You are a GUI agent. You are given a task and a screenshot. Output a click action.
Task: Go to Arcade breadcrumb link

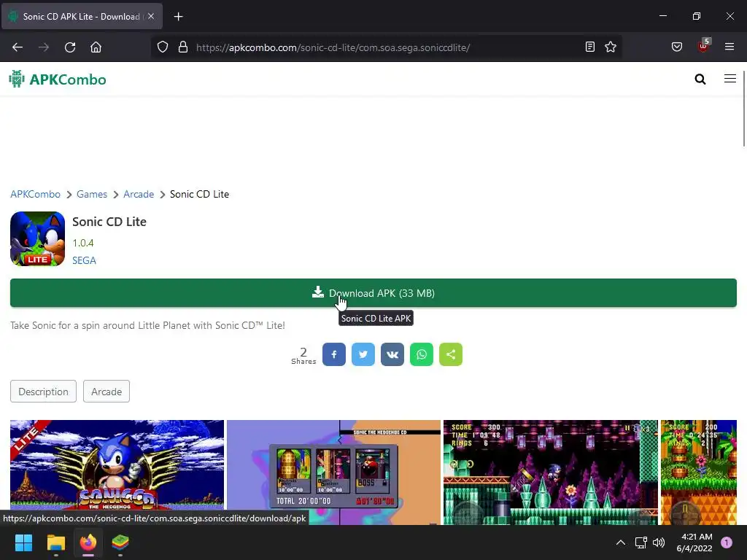pyautogui.click(x=139, y=194)
